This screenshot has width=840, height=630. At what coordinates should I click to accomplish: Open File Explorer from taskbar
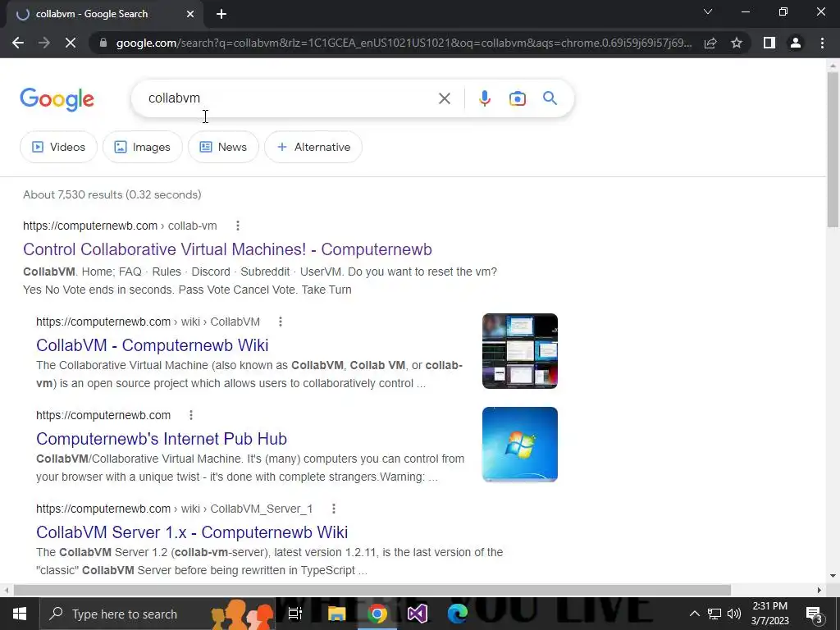[x=337, y=614]
